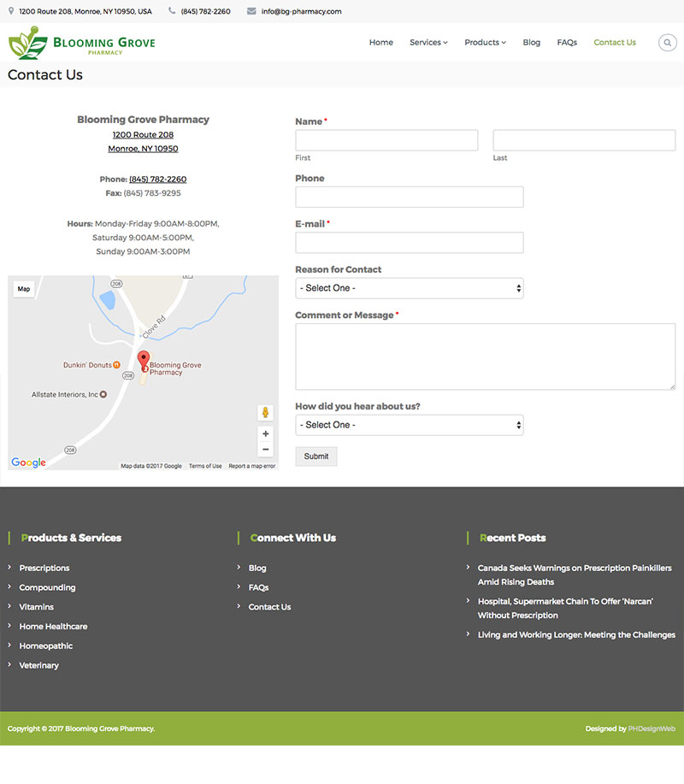Expand the Services menu
The width and height of the screenshot is (684, 784).
(428, 43)
